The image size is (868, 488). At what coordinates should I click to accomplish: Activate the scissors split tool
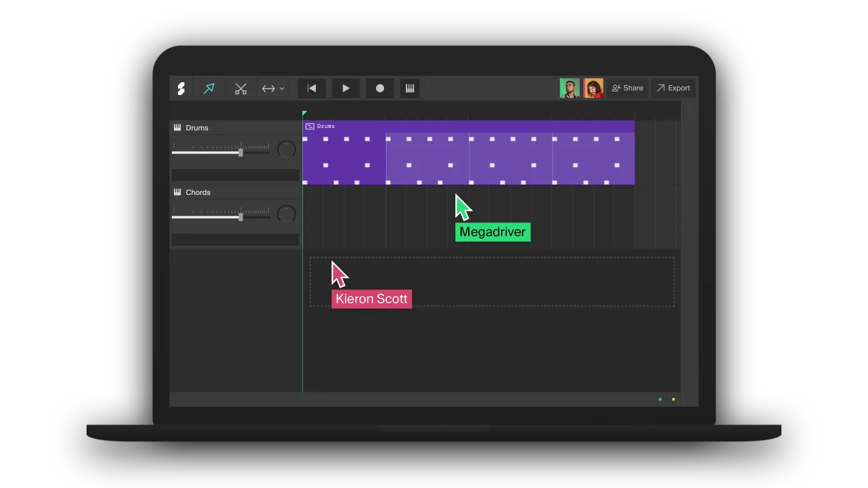pyautogui.click(x=241, y=88)
